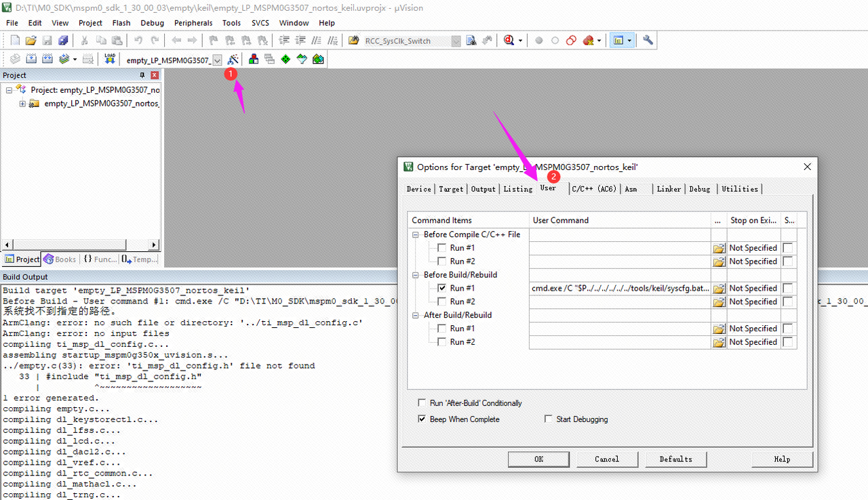Click the Defaults button
Image resolution: width=868 pixels, height=500 pixels.
coord(676,459)
